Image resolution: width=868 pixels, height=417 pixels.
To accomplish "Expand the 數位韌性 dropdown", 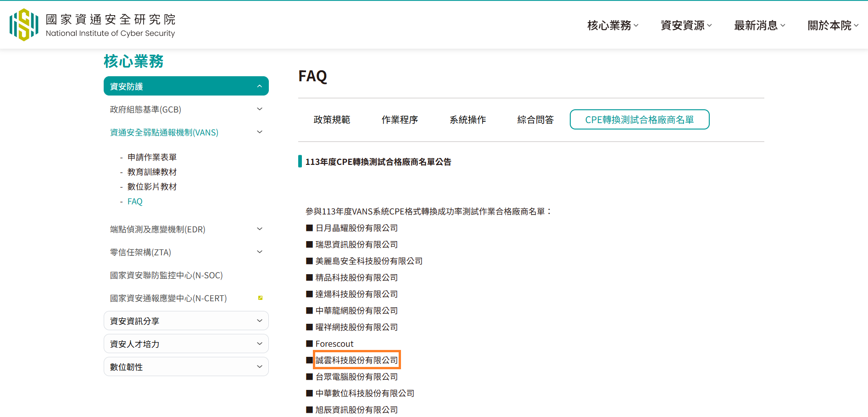I will (x=186, y=366).
